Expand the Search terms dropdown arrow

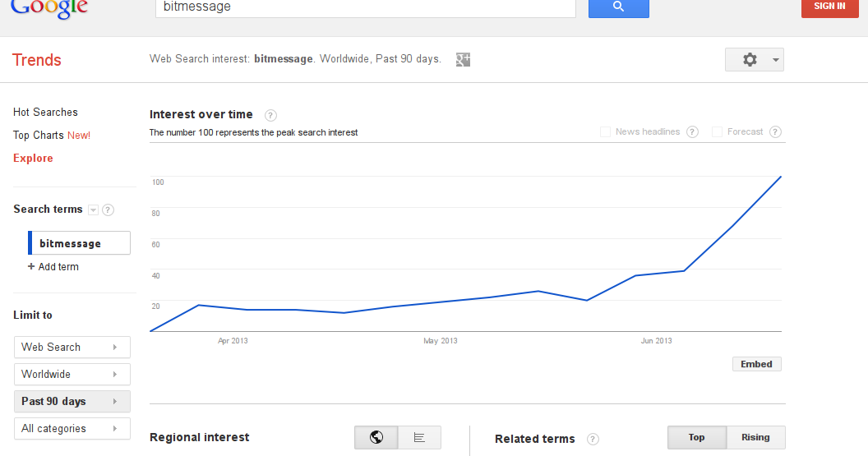94,210
